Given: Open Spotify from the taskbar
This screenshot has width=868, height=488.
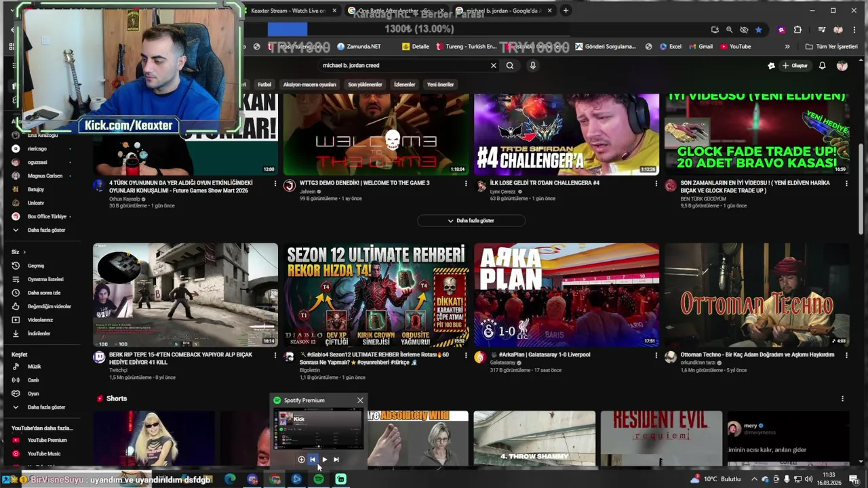Looking at the screenshot, I should pyautogui.click(x=319, y=479).
